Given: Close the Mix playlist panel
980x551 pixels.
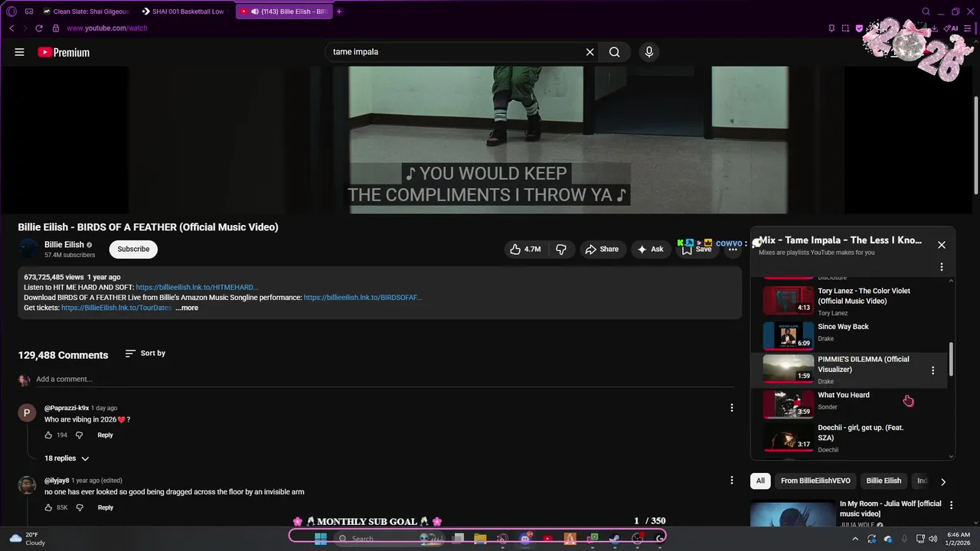Looking at the screenshot, I should pyautogui.click(x=942, y=245).
